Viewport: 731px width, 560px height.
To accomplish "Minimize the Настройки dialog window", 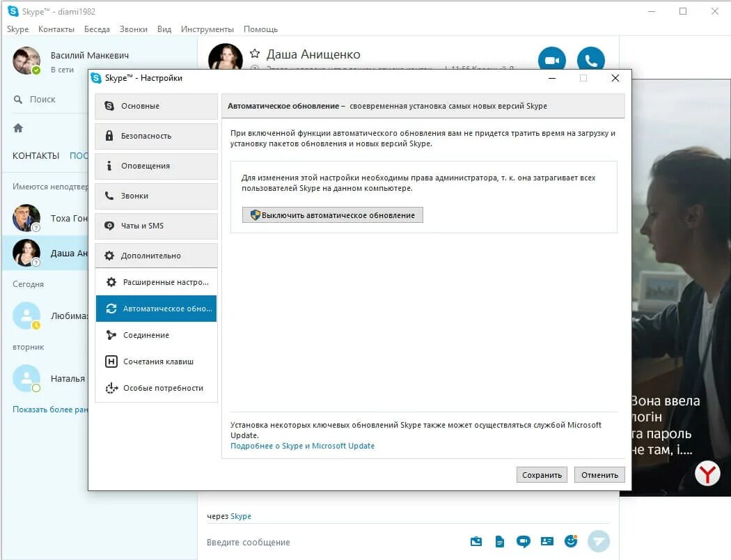I will (x=552, y=78).
